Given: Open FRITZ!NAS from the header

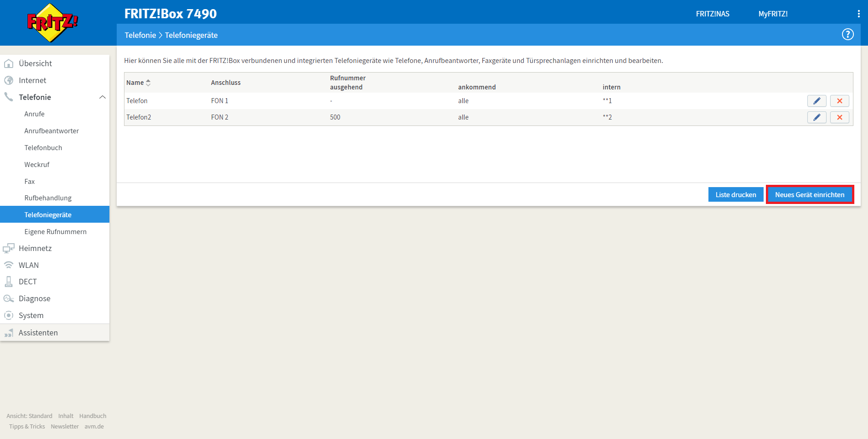Looking at the screenshot, I should pyautogui.click(x=712, y=14).
